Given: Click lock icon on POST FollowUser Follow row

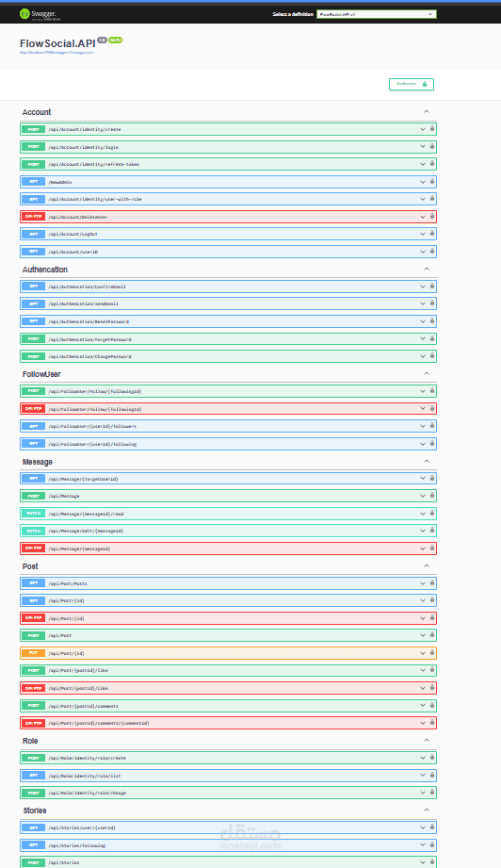Looking at the screenshot, I should (432, 391).
